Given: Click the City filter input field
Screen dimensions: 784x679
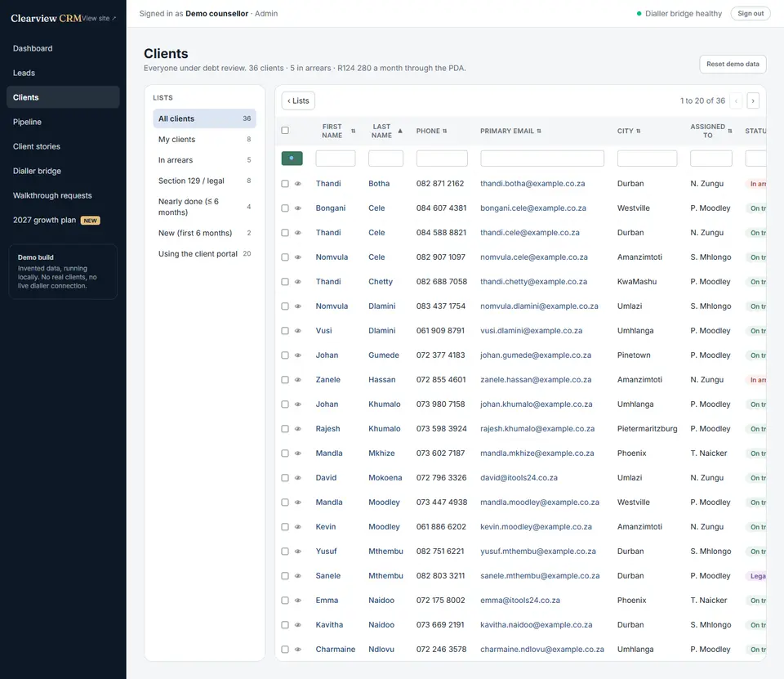Looking at the screenshot, I should tap(647, 159).
